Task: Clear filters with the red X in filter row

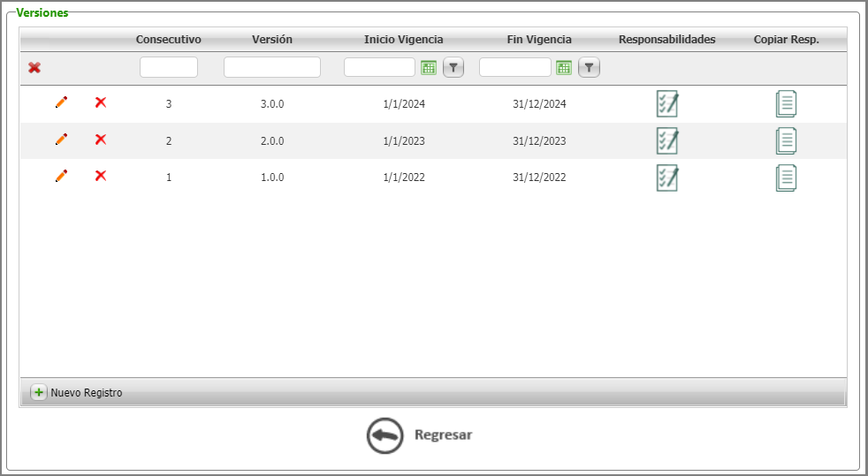Action: click(x=34, y=68)
